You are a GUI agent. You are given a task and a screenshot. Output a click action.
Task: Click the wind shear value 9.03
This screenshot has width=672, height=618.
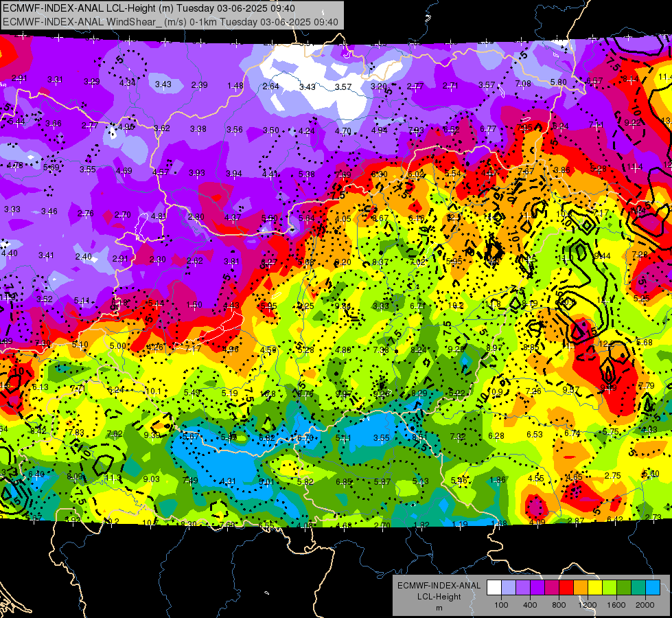pos(151,479)
